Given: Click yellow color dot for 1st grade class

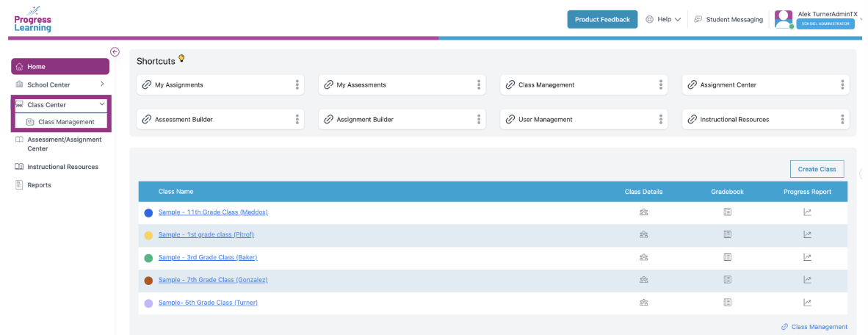Looking at the screenshot, I should point(148,235).
